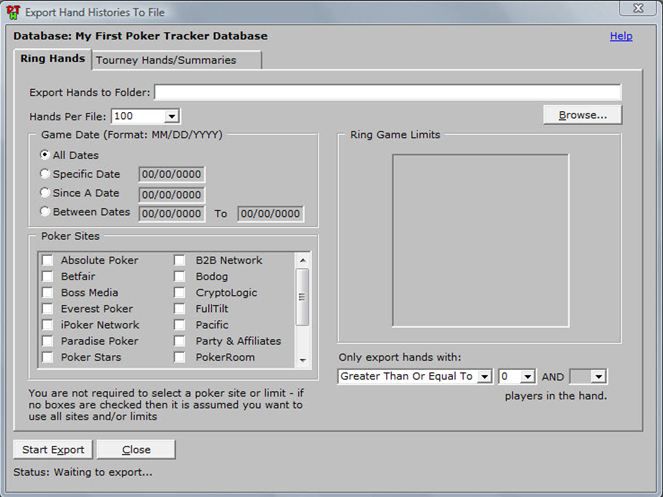Click the Export Hands to Folder field
This screenshot has width=663, height=497.
[388, 92]
